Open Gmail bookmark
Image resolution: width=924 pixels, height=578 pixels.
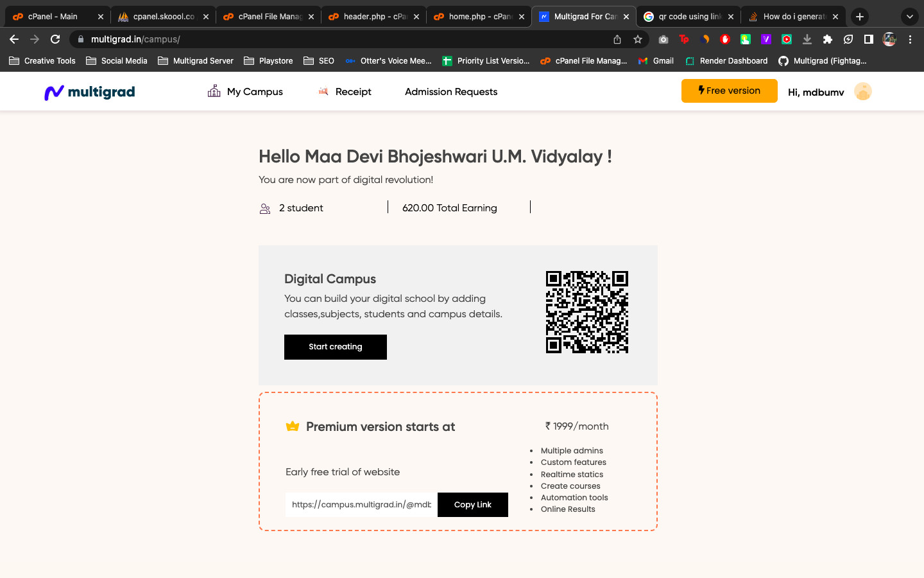coord(656,61)
